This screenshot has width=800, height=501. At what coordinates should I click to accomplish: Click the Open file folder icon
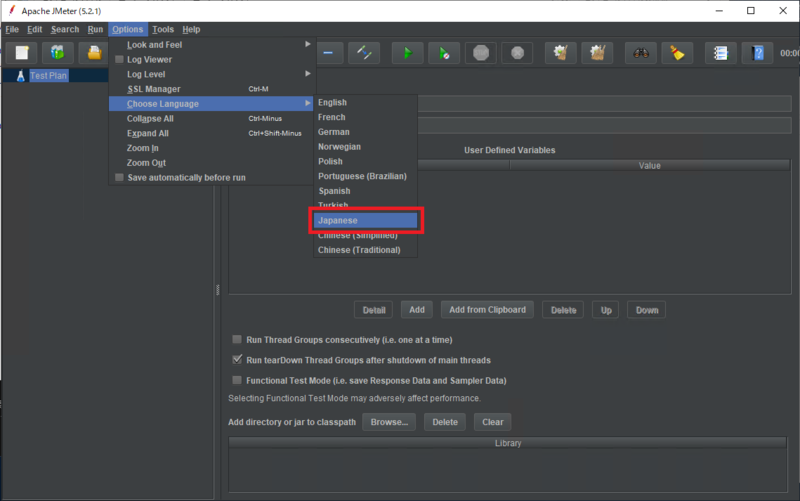pyautogui.click(x=94, y=53)
